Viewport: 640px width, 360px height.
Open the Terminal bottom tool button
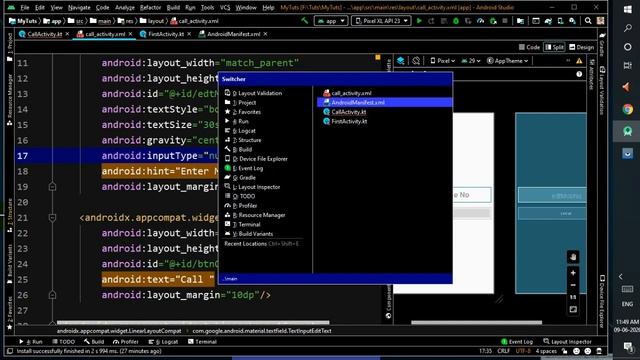coord(202,342)
